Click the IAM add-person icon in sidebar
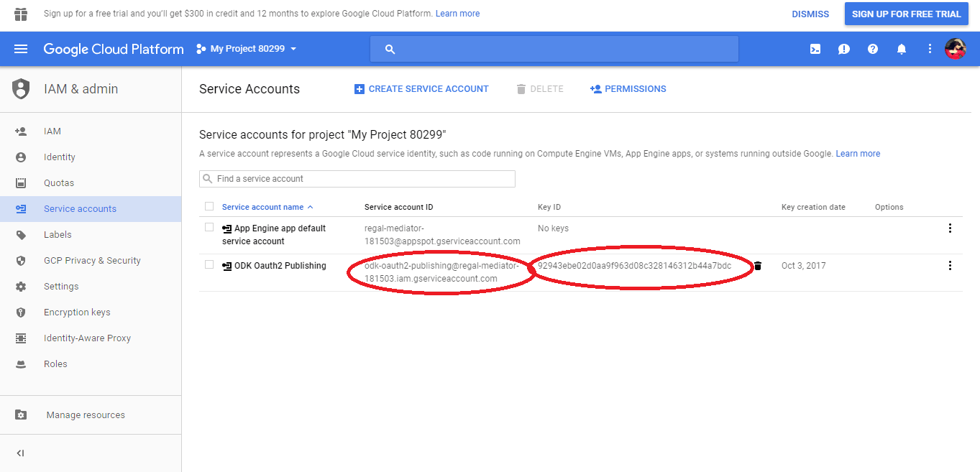980x472 pixels. click(x=21, y=131)
